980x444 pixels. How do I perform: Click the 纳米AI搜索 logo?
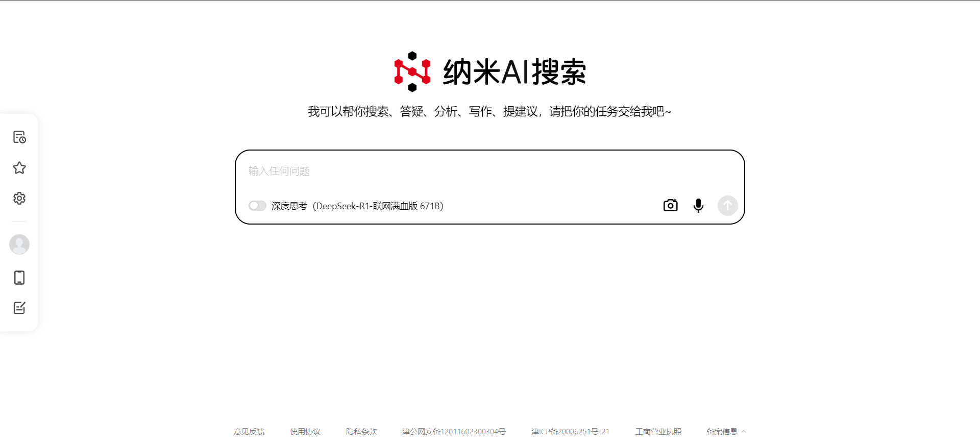490,71
